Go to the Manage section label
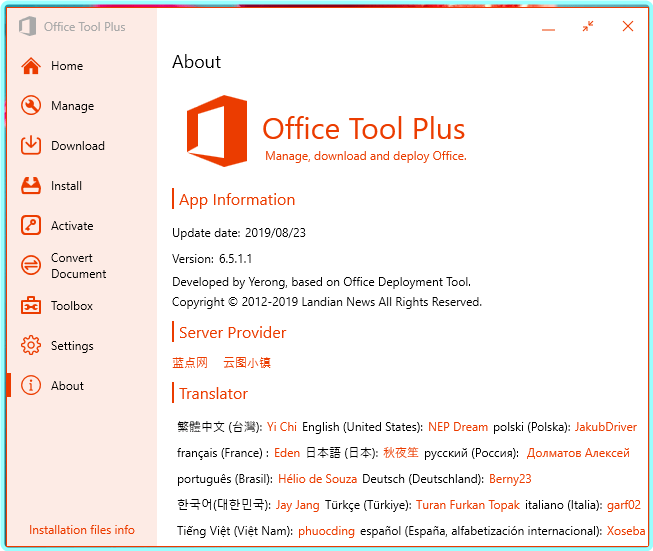 coord(72,106)
